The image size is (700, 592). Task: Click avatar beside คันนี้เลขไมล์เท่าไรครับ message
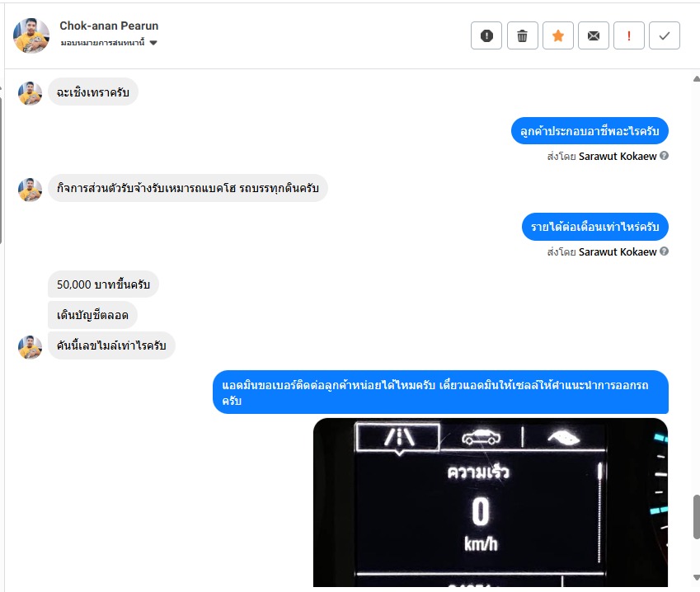click(x=30, y=347)
